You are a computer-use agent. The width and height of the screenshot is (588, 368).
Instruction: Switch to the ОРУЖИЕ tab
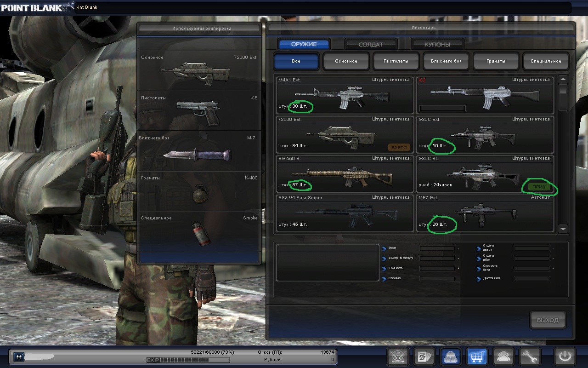click(304, 44)
